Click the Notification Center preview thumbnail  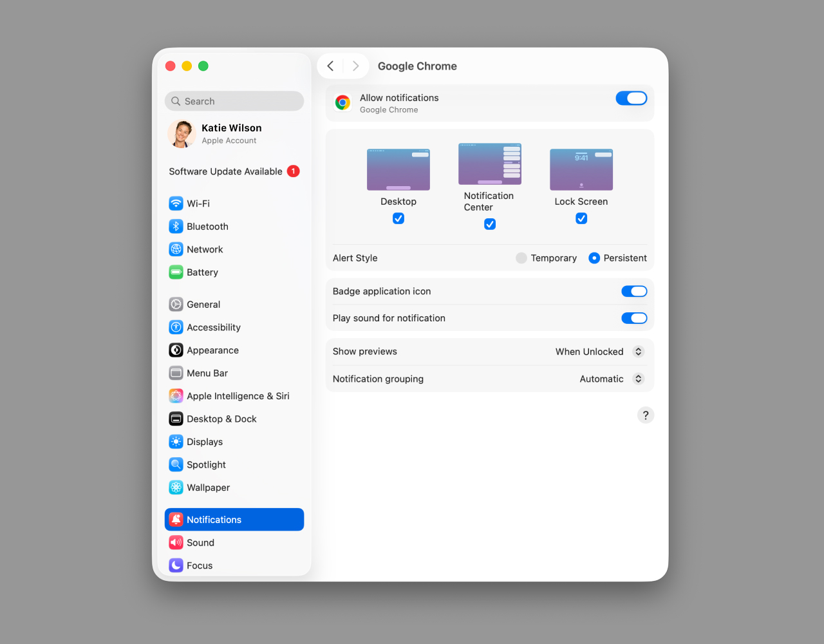pyautogui.click(x=490, y=164)
